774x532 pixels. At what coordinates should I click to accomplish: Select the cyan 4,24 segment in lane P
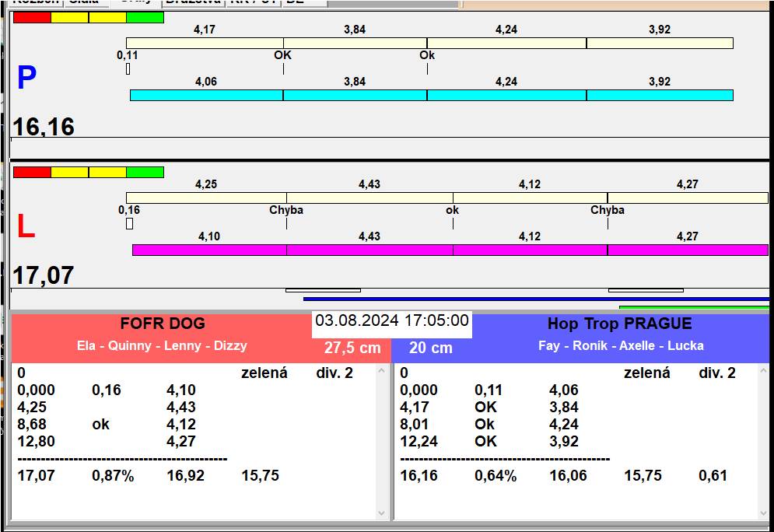(x=506, y=95)
